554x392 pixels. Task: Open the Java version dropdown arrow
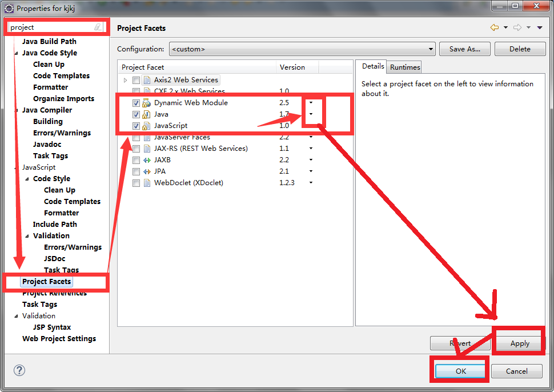311,114
